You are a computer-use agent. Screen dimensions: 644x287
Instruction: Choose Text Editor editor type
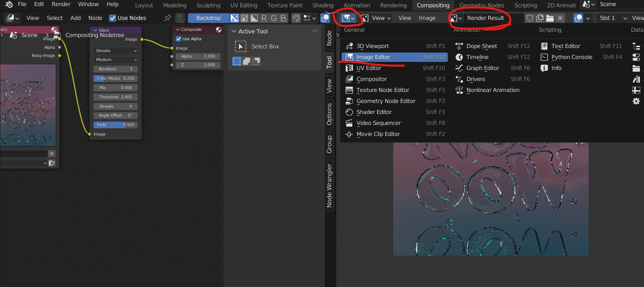click(x=582, y=46)
